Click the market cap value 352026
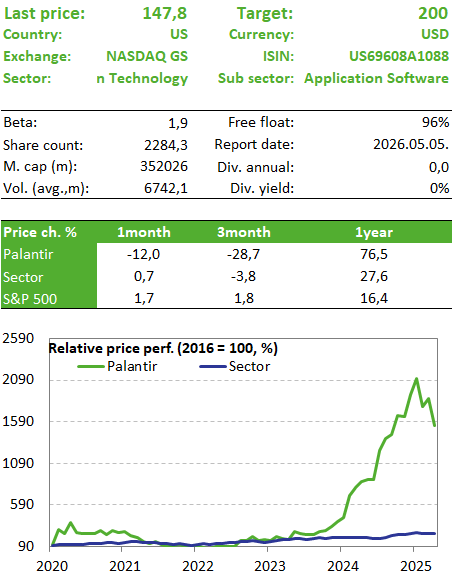This screenshot has width=452, height=573. (x=164, y=167)
